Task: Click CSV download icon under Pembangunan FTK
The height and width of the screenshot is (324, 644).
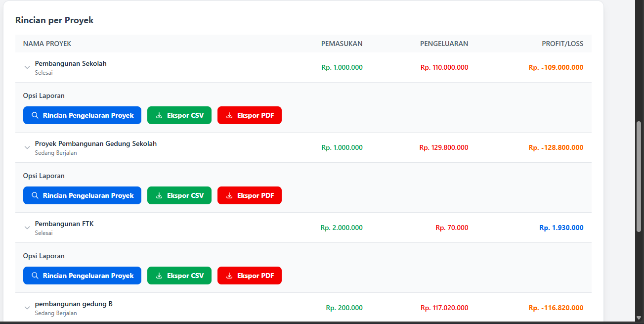Action: pos(159,276)
